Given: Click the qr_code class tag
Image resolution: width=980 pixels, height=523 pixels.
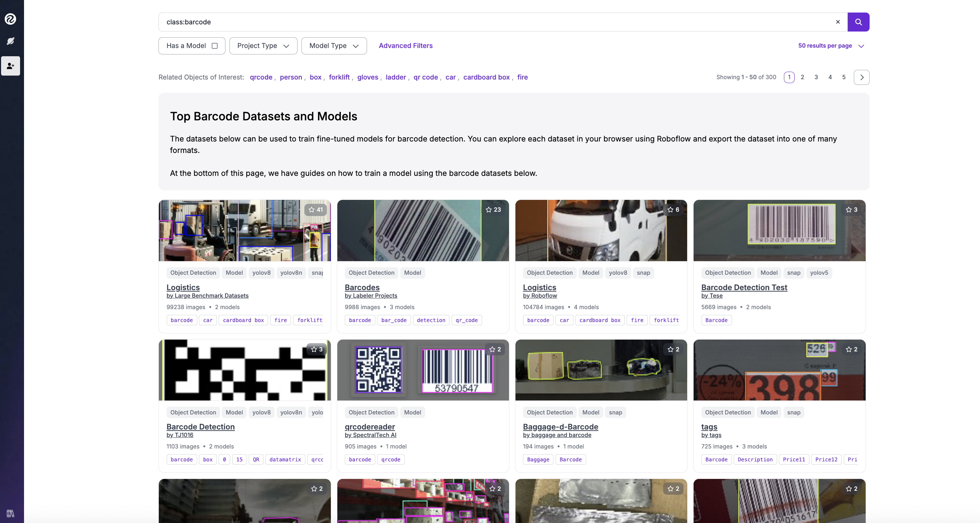Looking at the screenshot, I should (x=466, y=320).
